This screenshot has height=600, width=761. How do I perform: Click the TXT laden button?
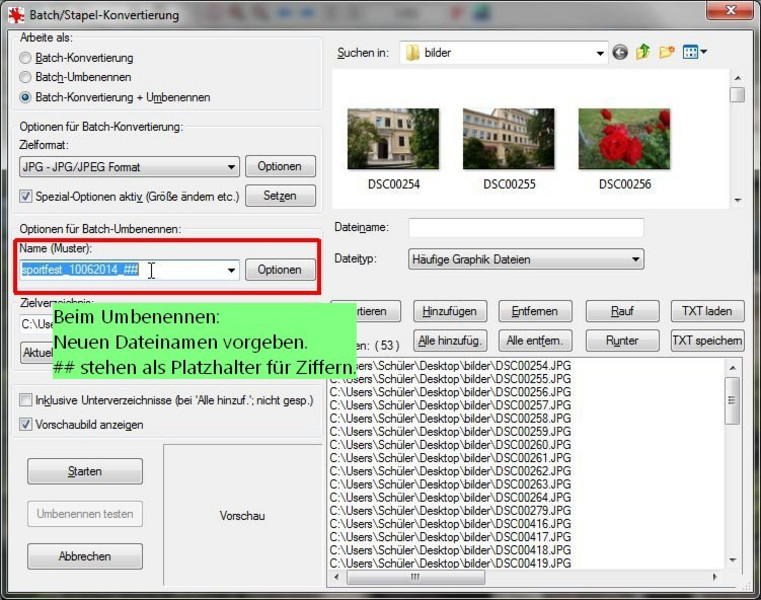[707, 311]
